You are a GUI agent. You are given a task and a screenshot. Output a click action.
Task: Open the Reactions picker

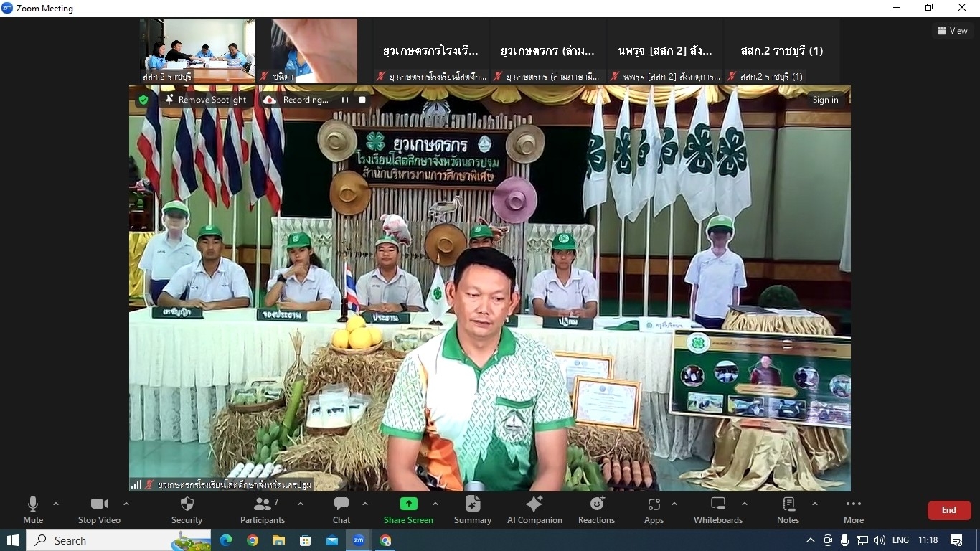[596, 509]
